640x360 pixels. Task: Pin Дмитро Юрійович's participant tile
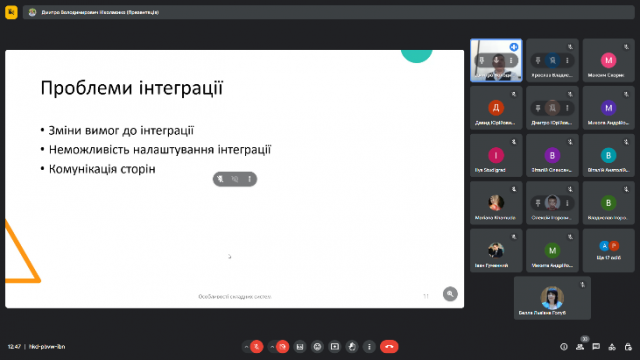pyautogui.click(x=538, y=108)
